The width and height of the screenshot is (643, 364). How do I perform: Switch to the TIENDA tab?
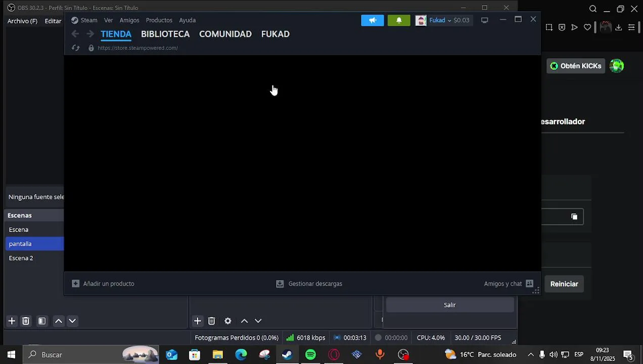(x=116, y=34)
